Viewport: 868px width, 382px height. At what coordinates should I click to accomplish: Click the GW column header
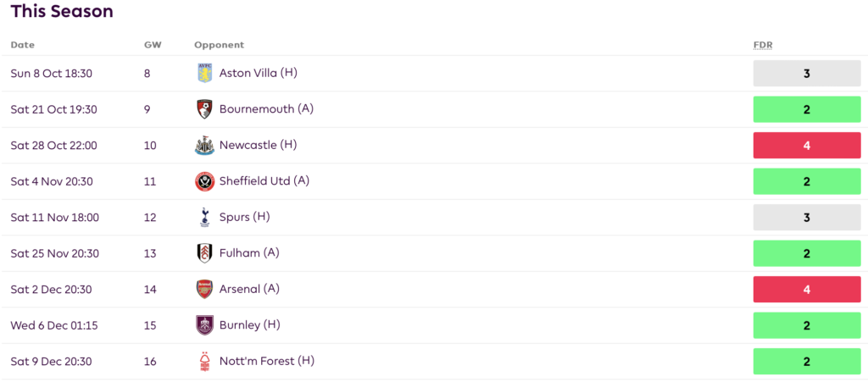(x=153, y=45)
